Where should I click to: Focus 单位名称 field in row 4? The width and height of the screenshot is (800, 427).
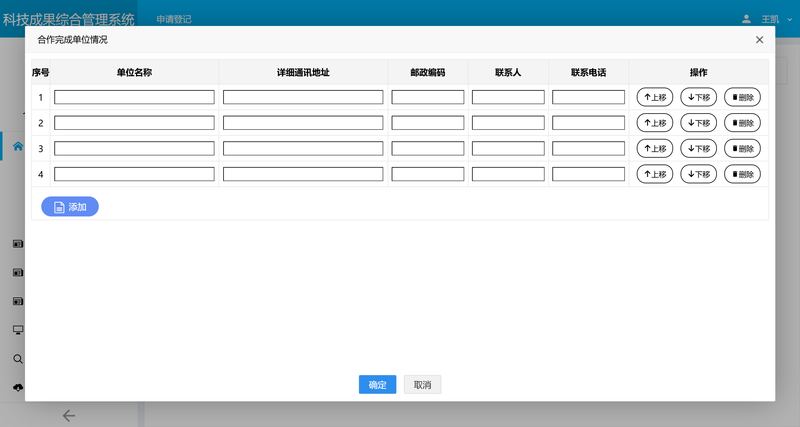click(x=134, y=174)
